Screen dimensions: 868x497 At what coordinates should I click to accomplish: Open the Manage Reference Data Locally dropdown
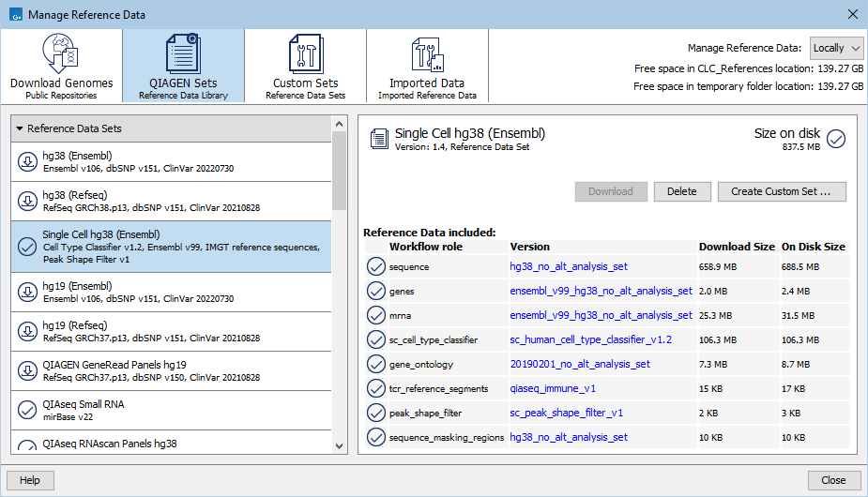[x=837, y=48]
